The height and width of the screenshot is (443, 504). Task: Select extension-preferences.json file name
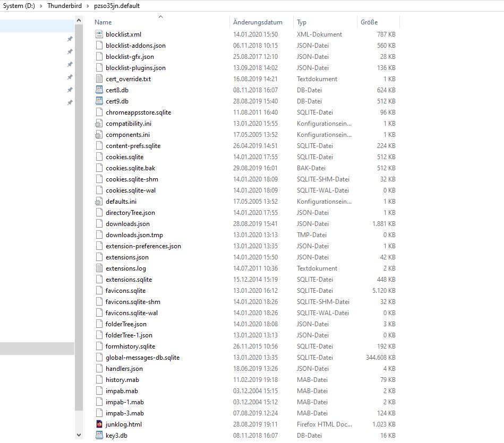tap(143, 246)
